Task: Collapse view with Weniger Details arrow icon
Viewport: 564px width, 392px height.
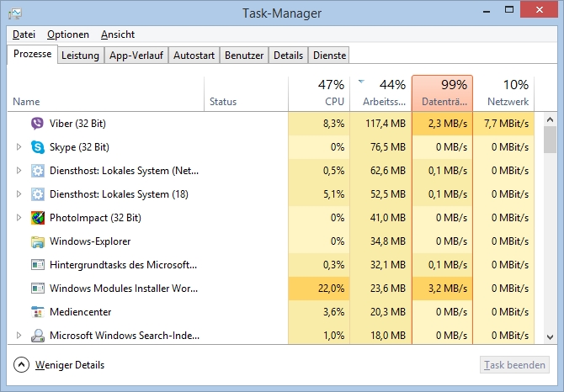Action: (21, 365)
